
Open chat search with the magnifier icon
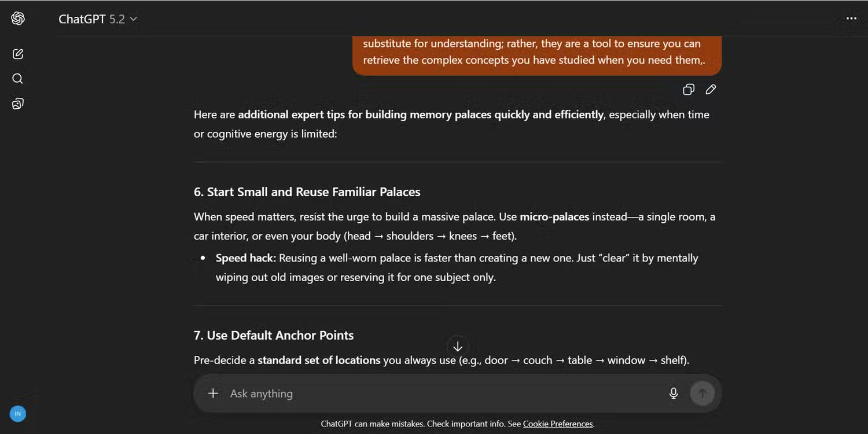point(18,79)
